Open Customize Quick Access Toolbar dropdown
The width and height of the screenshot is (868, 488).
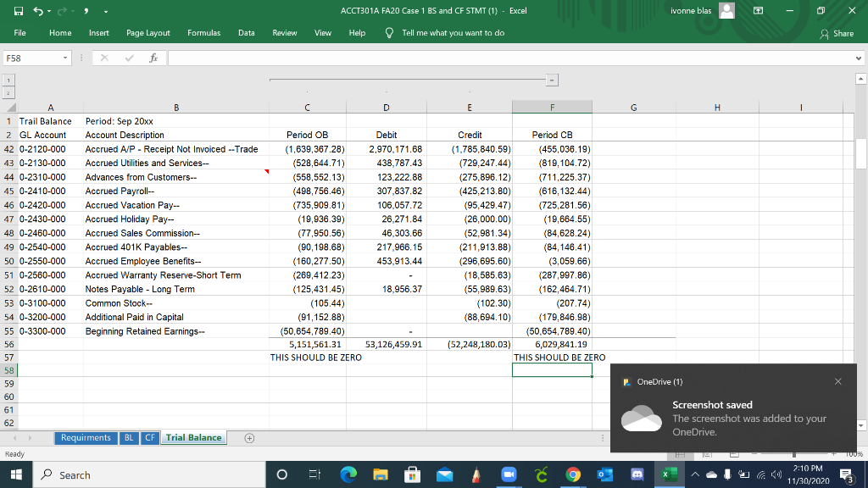click(x=106, y=11)
